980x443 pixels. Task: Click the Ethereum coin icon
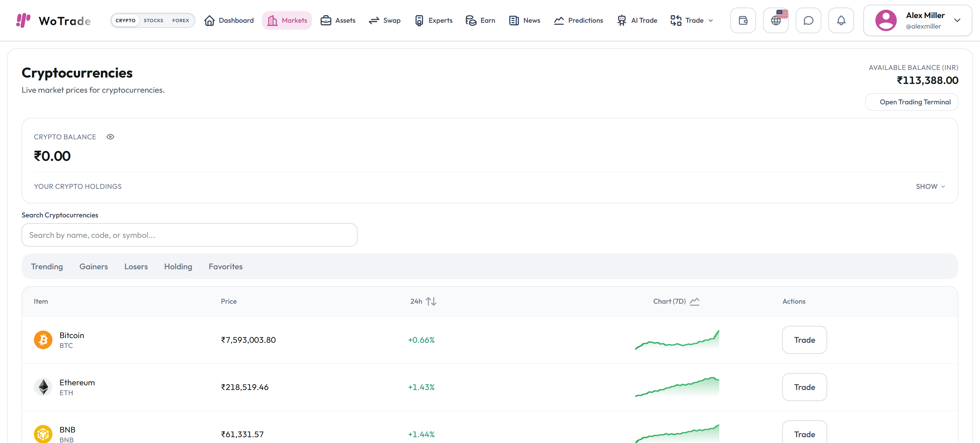coord(43,387)
